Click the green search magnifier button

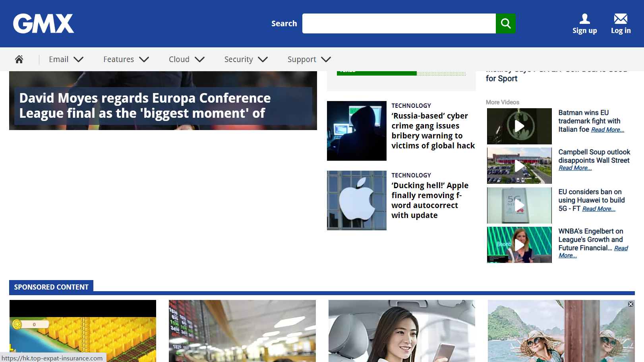click(505, 23)
